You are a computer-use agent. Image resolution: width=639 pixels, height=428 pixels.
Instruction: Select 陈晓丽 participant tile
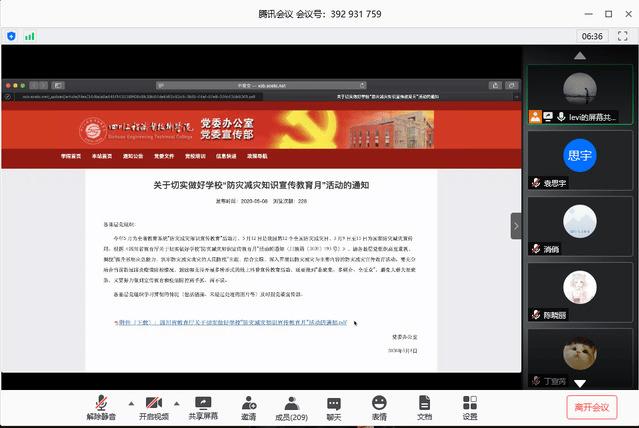(x=580, y=292)
